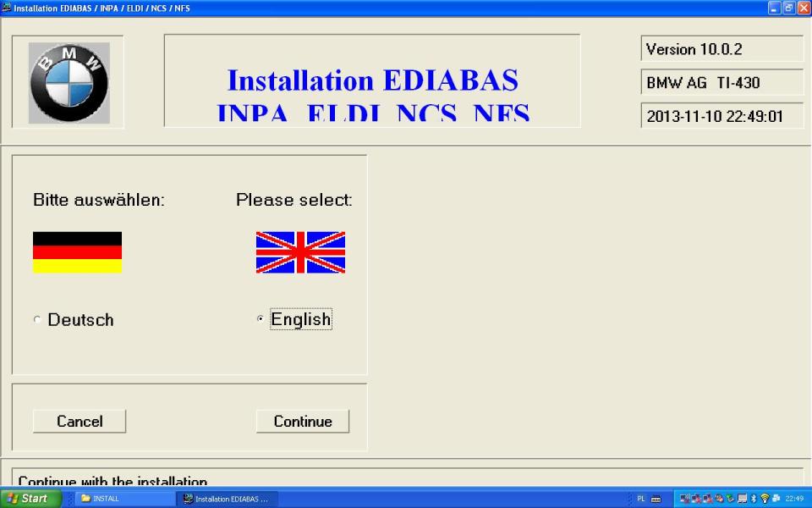Select the Deutsch radio button

click(37, 320)
